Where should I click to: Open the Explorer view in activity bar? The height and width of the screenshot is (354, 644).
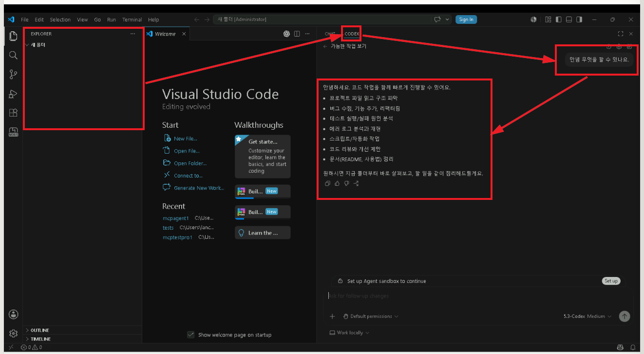point(13,36)
